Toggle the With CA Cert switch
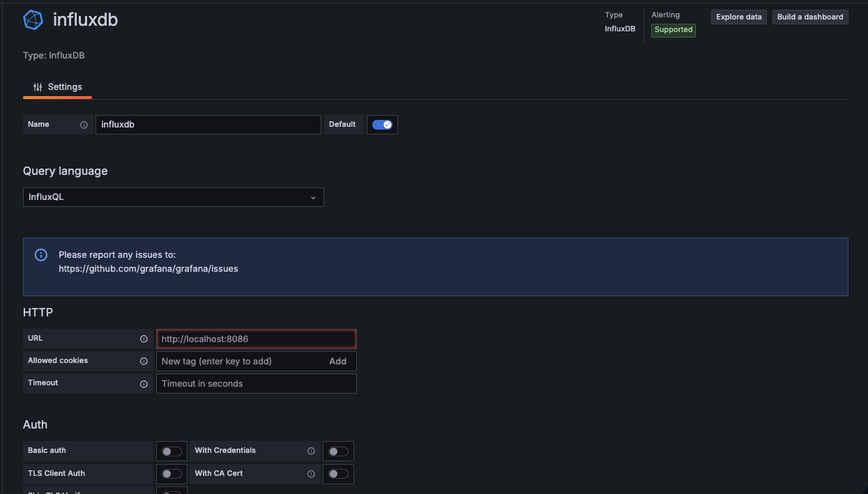The width and height of the screenshot is (868, 494). pyautogui.click(x=338, y=474)
